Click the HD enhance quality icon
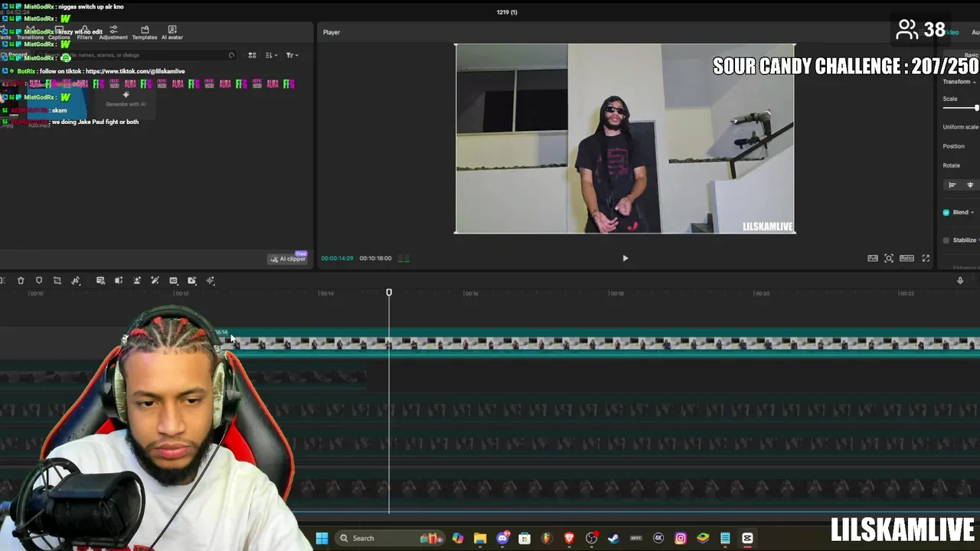 173,281
